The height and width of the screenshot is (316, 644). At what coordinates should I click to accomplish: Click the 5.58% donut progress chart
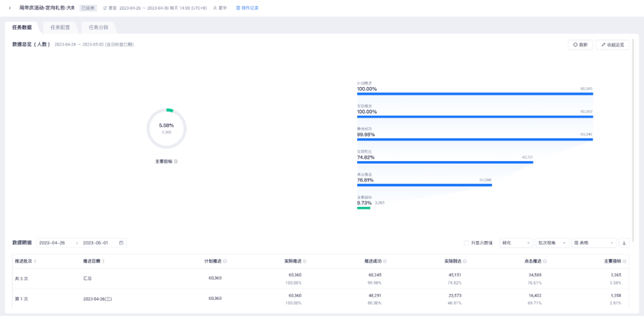point(166,129)
